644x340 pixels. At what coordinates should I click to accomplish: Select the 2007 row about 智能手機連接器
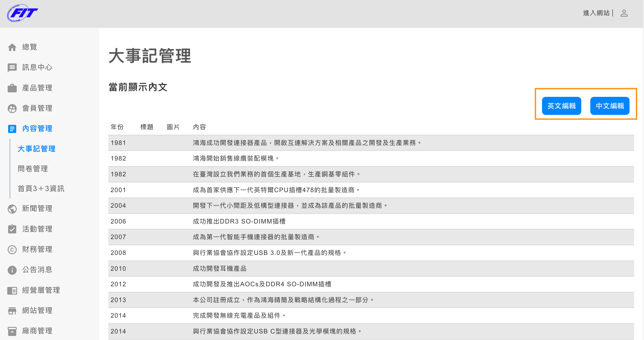[371, 237]
